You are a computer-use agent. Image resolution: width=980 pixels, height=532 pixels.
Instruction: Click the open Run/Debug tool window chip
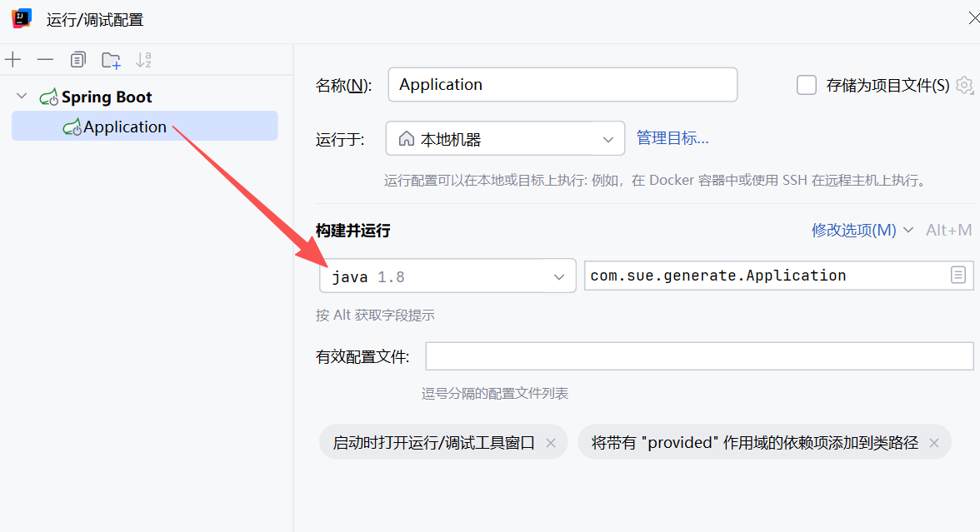pos(443,442)
